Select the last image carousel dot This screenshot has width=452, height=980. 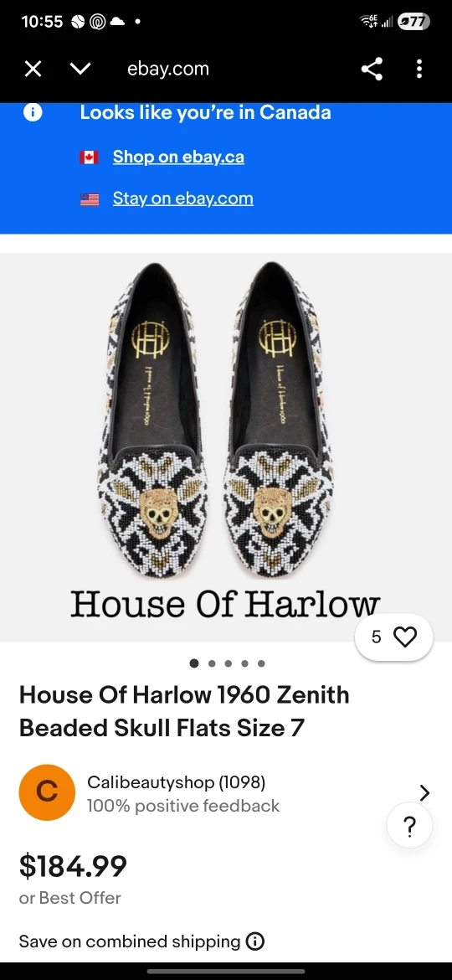click(261, 663)
